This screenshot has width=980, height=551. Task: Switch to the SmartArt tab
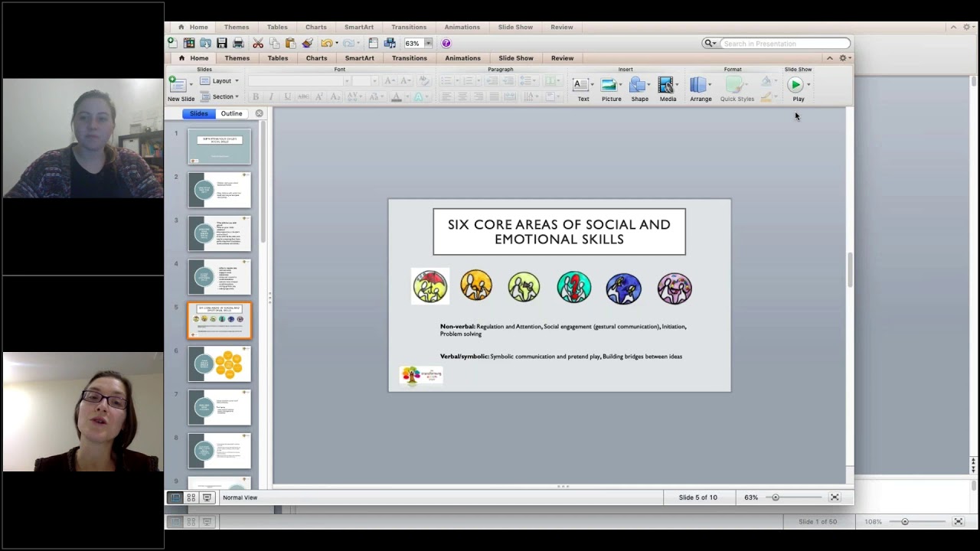tap(359, 58)
